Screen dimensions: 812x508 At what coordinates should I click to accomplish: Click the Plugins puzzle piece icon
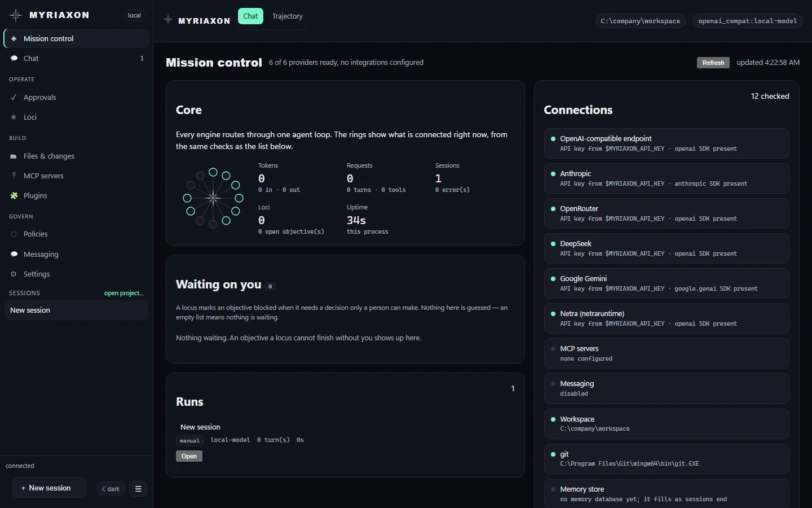click(x=14, y=195)
